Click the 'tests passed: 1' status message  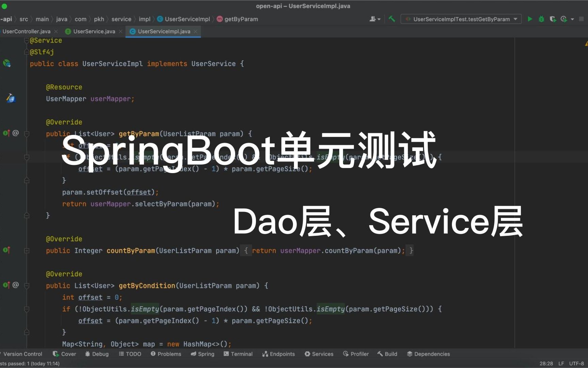(x=30, y=364)
